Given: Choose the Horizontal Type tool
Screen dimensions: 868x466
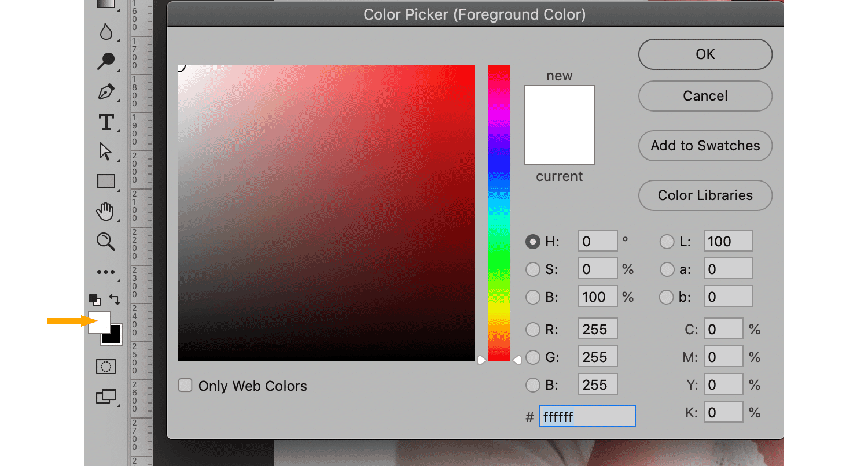Looking at the screenshot, I should coord(106,121).
